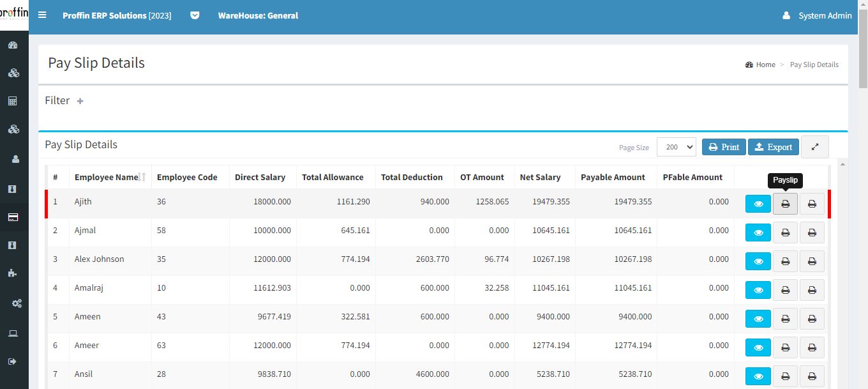Image resolution: width=868 pixels, height=389 pixels.
Task: Show pay slip details for Ameer
Action: coord(758,347)
